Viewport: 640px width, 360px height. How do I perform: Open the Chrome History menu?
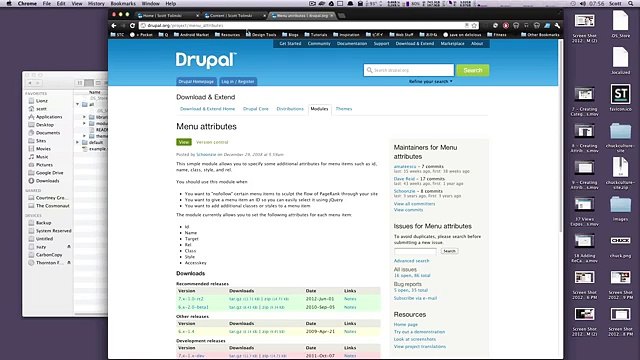[x=96, y=3]
